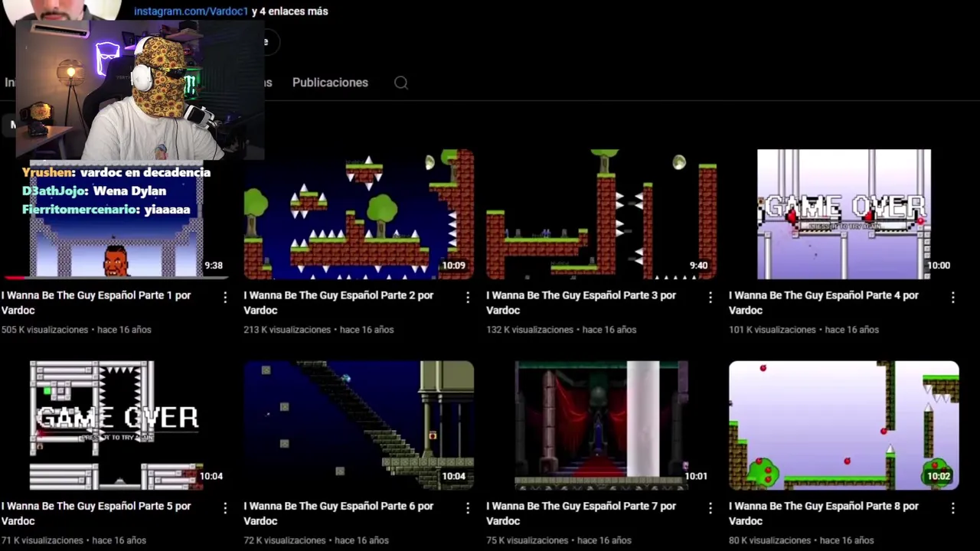Open options menu for Parte 7 video
Image resolution: width=980 pixels, height=551 pixels.
click(x=710, y=508)
